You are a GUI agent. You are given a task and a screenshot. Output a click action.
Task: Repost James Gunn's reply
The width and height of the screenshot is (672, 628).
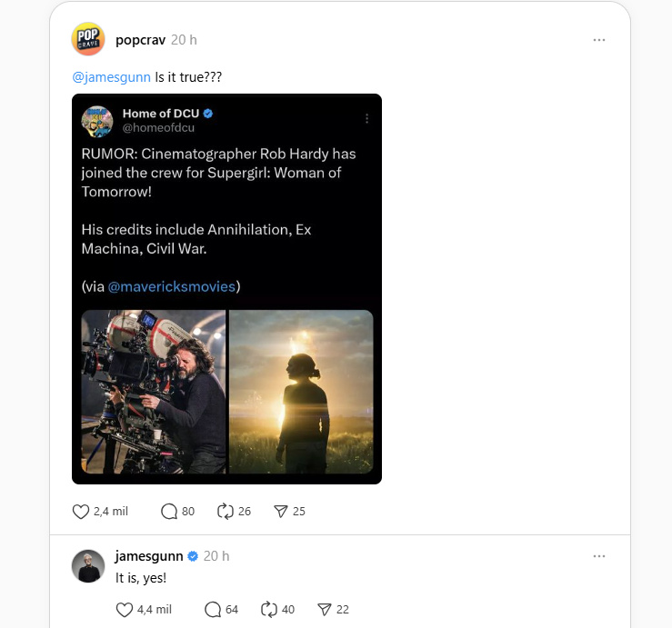pyautogui.click(x=269, y=610)
